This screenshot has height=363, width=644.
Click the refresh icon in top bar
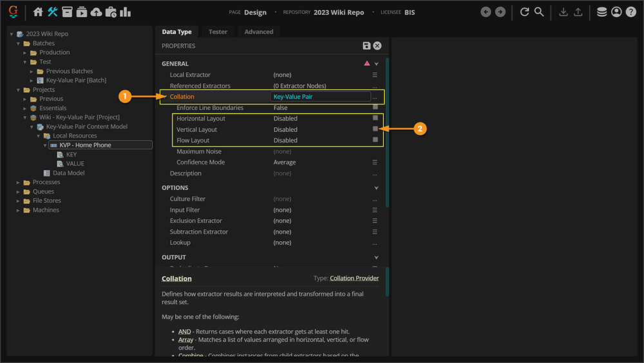524,12
